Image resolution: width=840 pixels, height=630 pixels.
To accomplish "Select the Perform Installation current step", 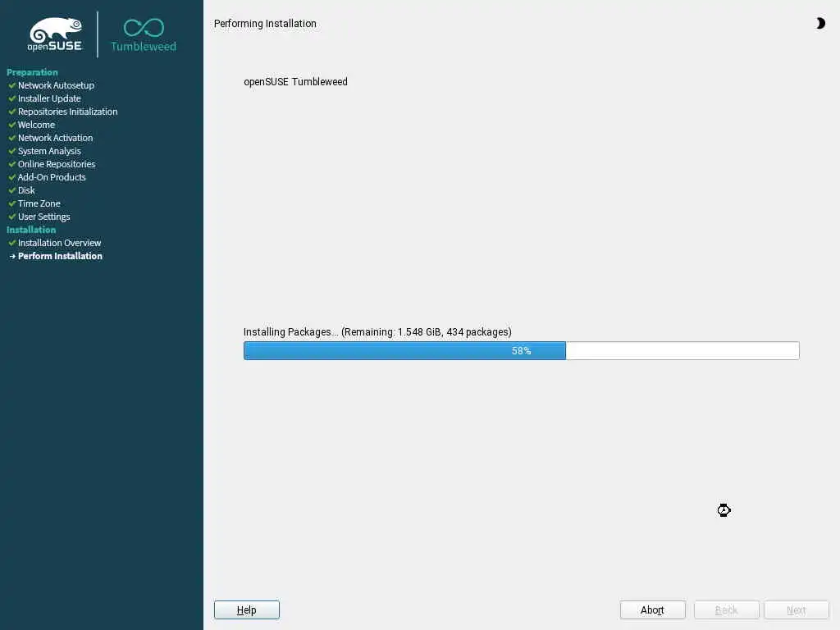I will (60, 256).
